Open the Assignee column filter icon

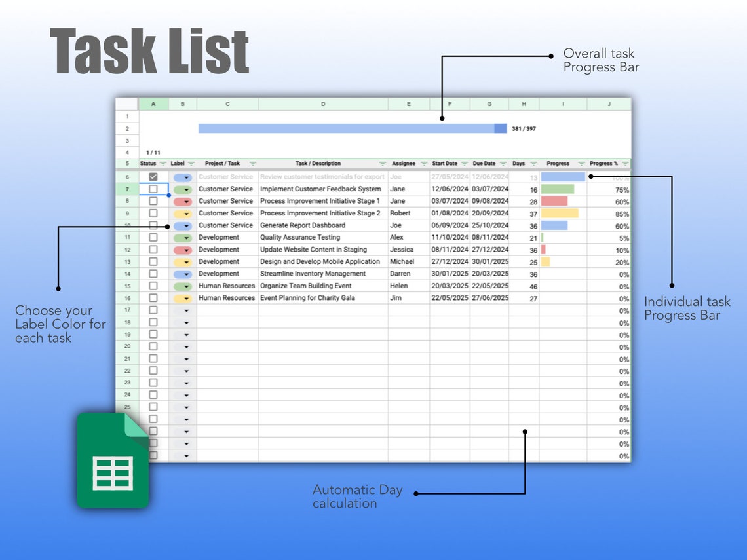[423, 164]
